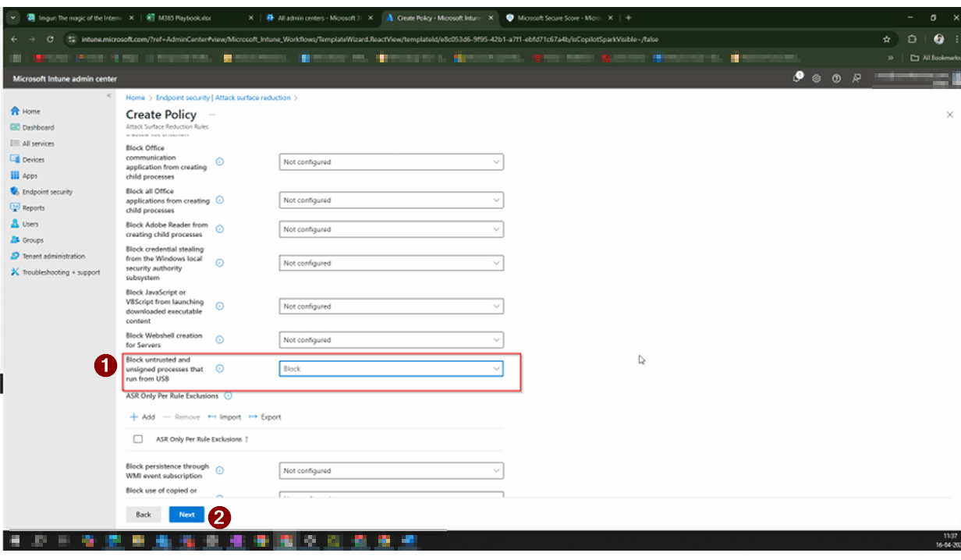The width and height of the screenshot is (961, 560).
Task: Click Import under ASR exclusions
Action: pos(225,417)
